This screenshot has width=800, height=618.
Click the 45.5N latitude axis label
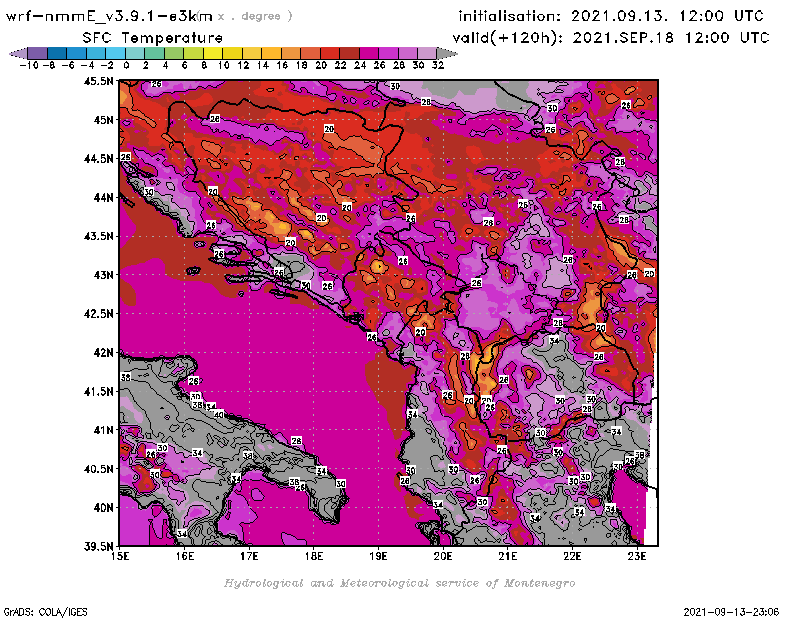[x=98, y=81]
